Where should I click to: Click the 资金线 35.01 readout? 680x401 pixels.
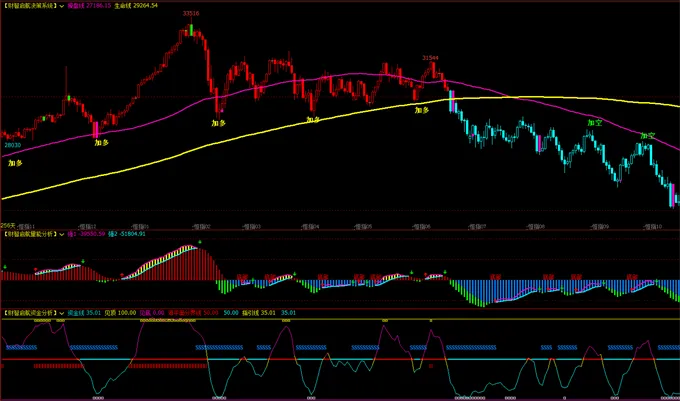(x=84, y=313)
